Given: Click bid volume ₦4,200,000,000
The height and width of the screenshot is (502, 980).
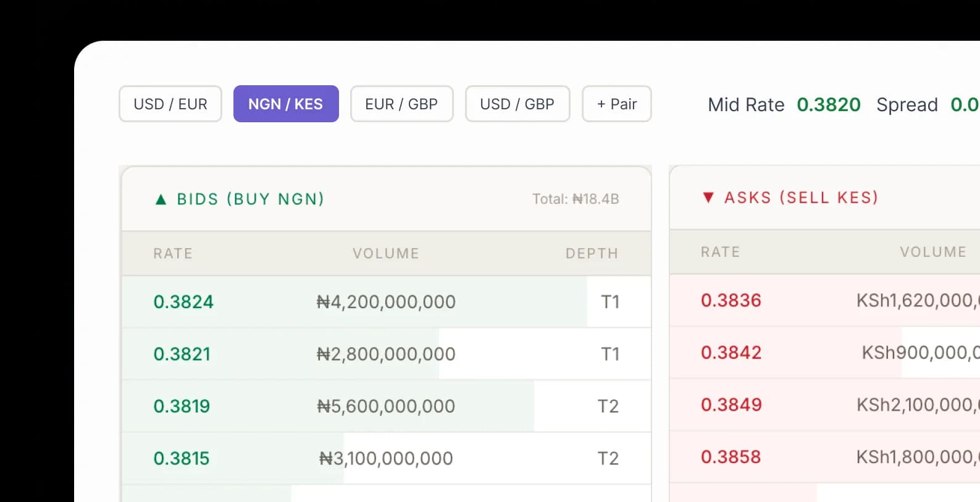Looking at the screenshot, I should coord(386,302).
